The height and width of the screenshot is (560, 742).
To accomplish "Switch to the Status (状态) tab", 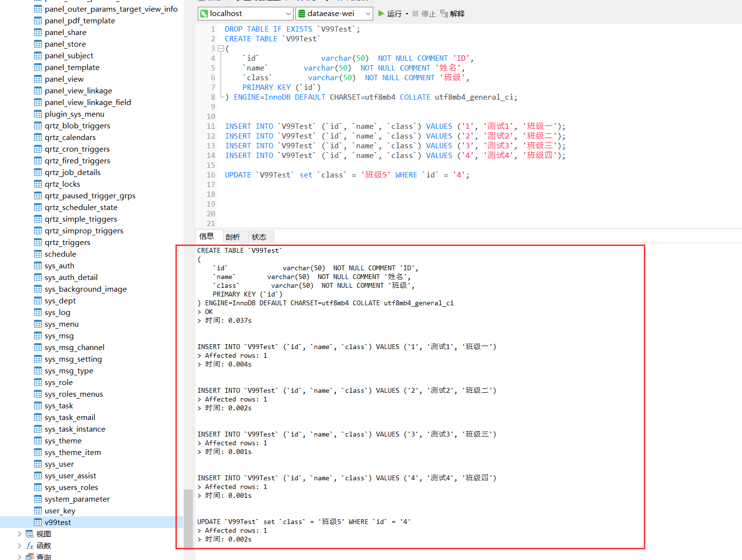I will click(x=259, y=237).
